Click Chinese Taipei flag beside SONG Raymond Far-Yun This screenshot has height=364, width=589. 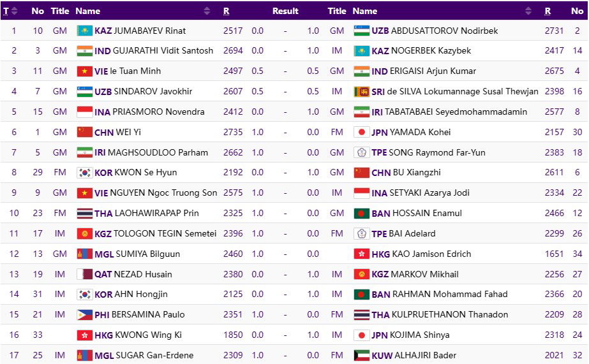[x=361, y=153]
